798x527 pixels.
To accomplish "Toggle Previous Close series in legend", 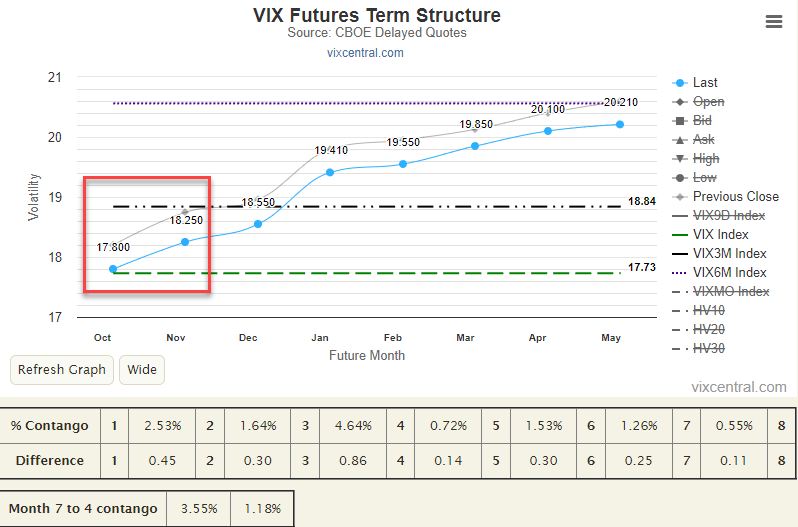I will pos(735,197).
